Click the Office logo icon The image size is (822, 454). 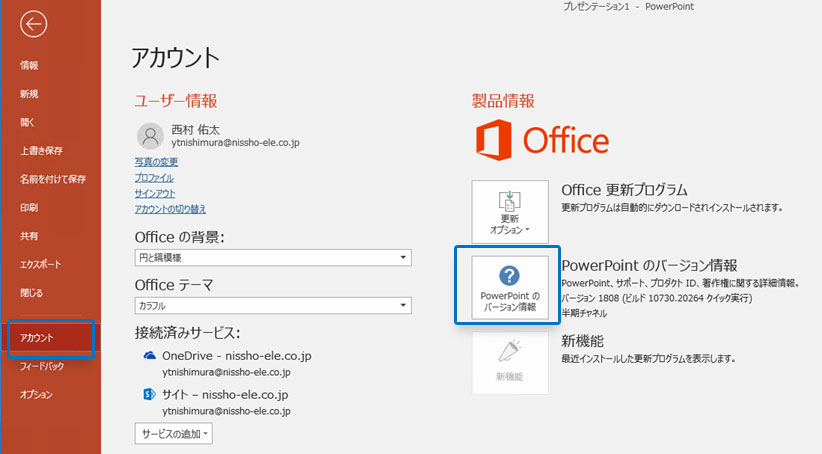tap(493, 139)
